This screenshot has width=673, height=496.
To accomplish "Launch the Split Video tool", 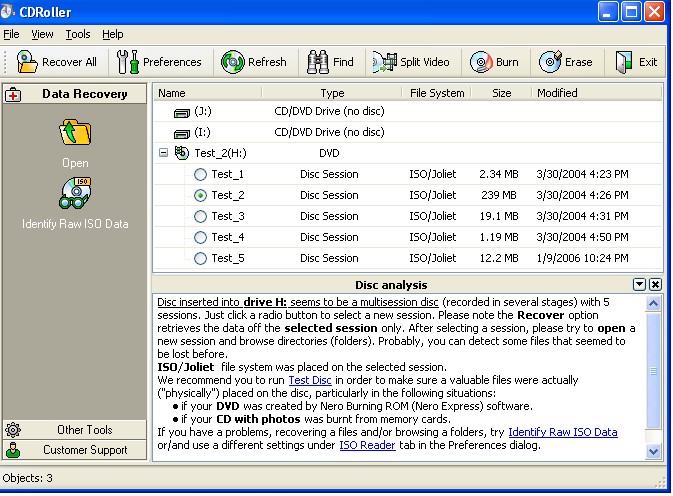I will pyautogui.click(x=384, y=62).
